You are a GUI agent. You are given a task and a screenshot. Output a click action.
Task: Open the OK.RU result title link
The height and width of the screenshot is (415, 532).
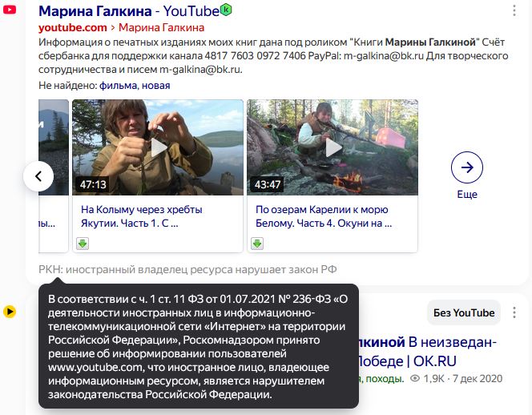click(428, 351)
